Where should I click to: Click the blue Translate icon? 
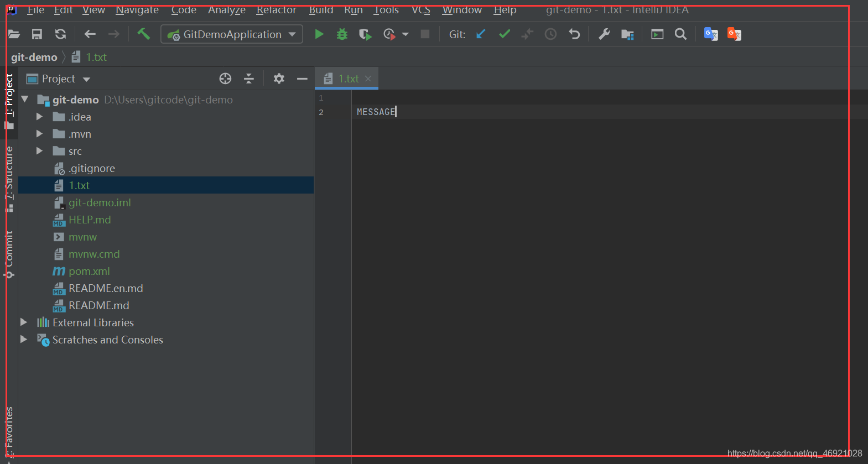pyautogui.click(x=711, y=34)
